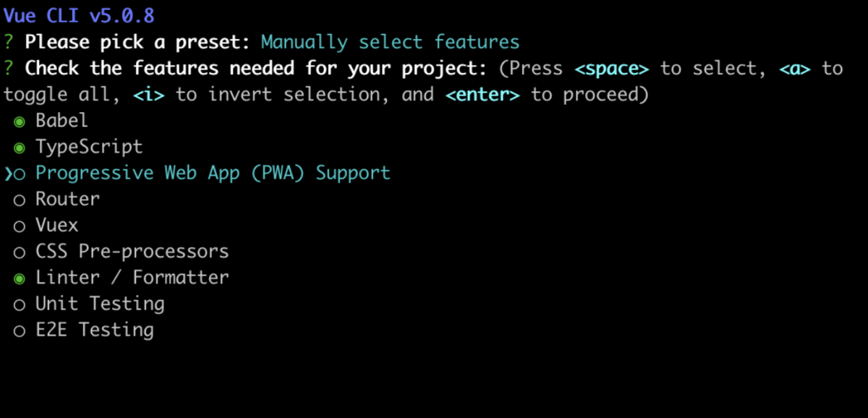Check the Progressive Web App circle
The height and width of the screenshot is (418, 868).
click(20, 174)
